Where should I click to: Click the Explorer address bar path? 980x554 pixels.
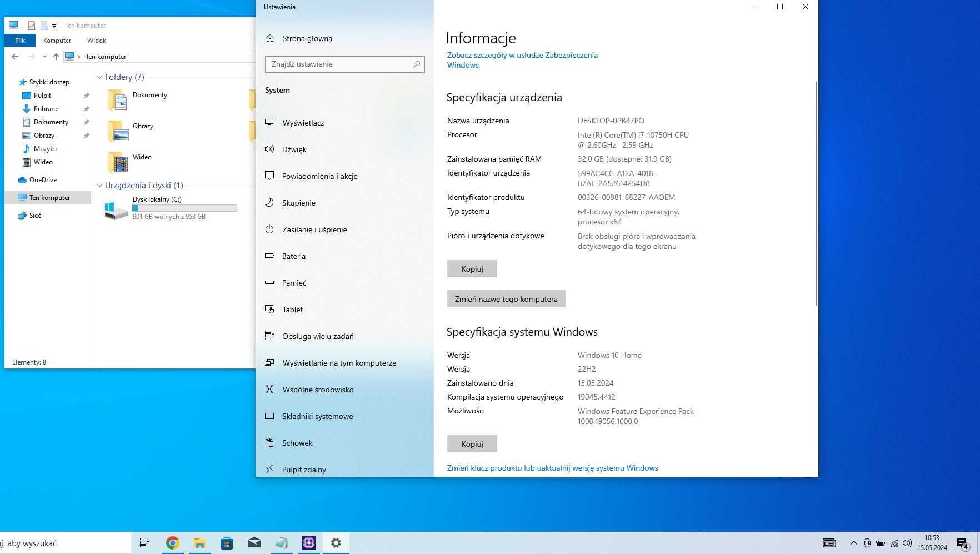(159, 57)
